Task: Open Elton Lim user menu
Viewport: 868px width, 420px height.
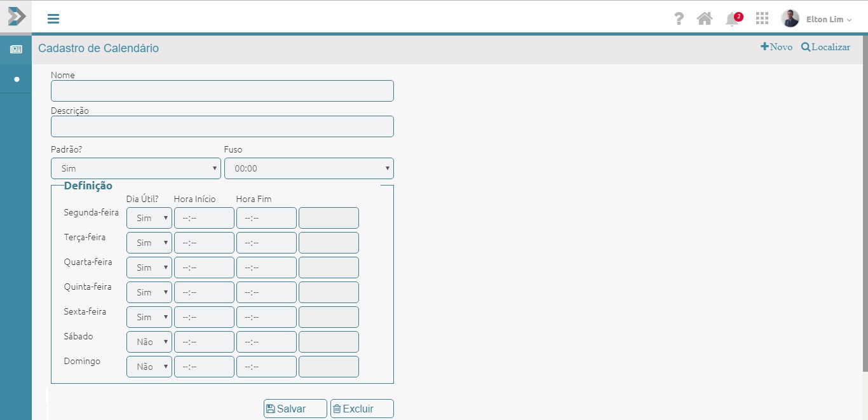Action: [829, 19]
